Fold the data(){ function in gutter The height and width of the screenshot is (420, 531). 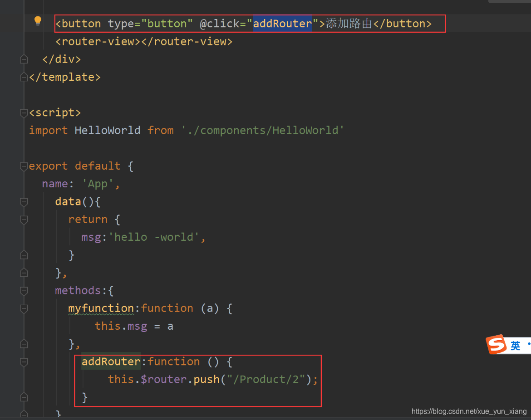(24, 202)
